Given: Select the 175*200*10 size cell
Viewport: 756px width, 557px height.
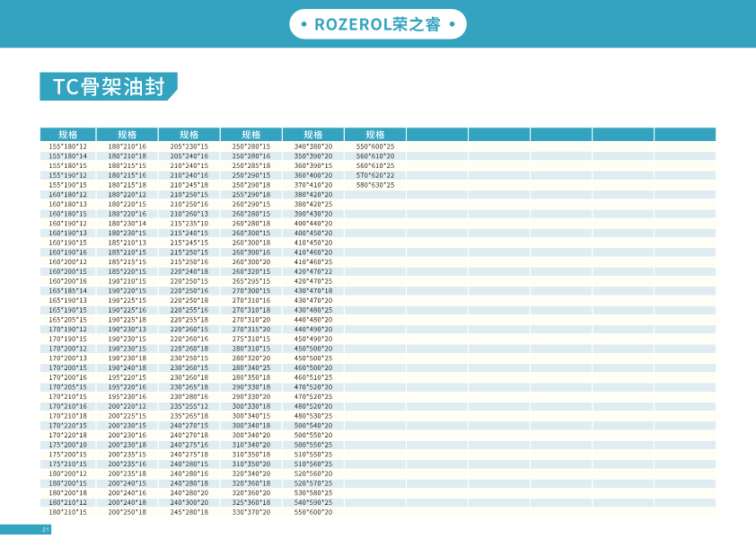Looking at the screenshot, I should pos(68,445).
